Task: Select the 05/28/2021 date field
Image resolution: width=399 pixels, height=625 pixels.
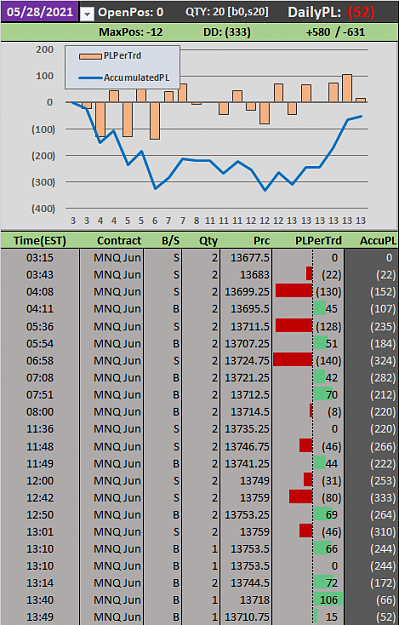Action: (x=39, y=11)
